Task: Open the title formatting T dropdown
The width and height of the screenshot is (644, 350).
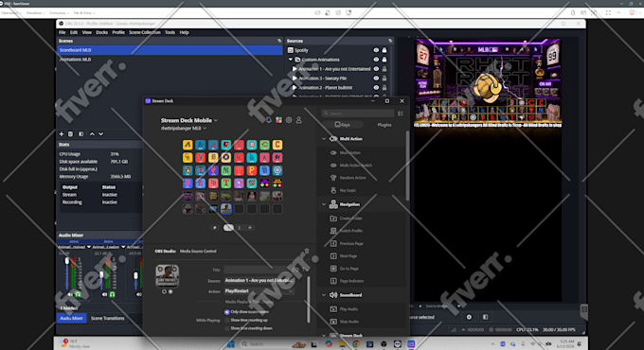Action: 305,270
